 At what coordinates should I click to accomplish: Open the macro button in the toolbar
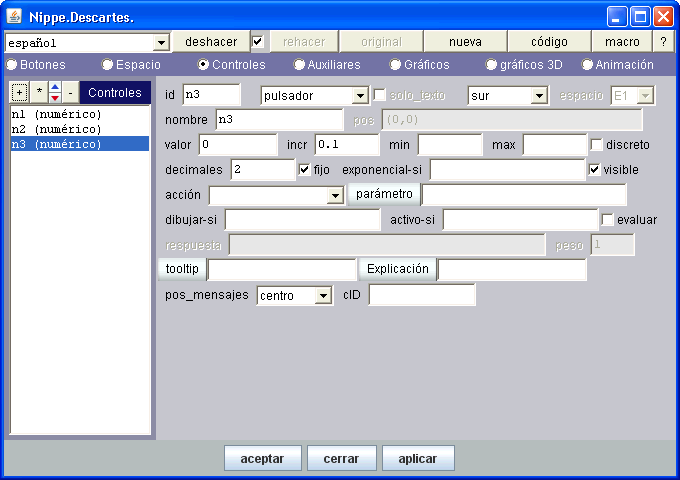[x=622, y=42]
